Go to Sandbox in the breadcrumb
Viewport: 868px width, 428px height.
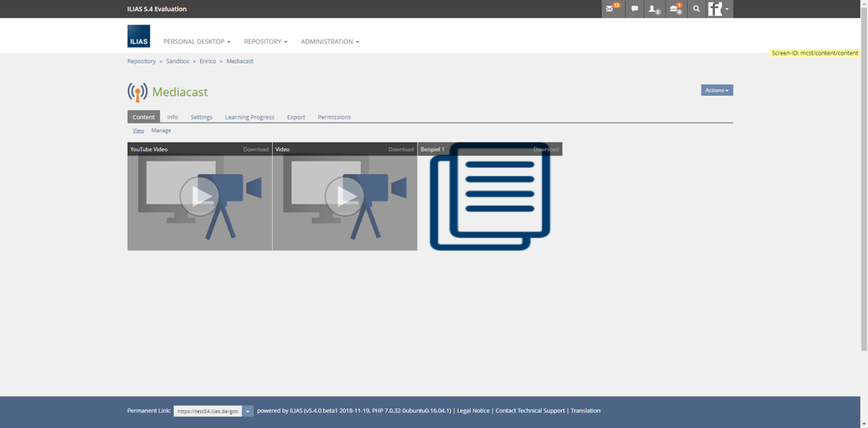coord(178,61)
